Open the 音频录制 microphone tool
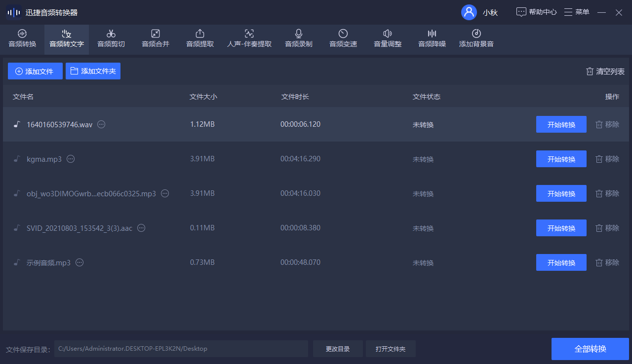The image size is (632, 364). point(299,38)
